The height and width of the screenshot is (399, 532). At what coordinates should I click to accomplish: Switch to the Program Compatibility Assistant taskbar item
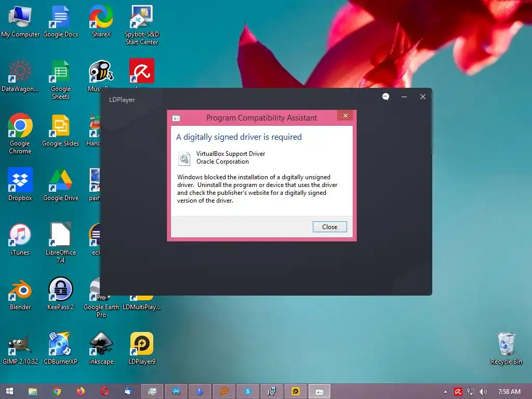[320, 392]
